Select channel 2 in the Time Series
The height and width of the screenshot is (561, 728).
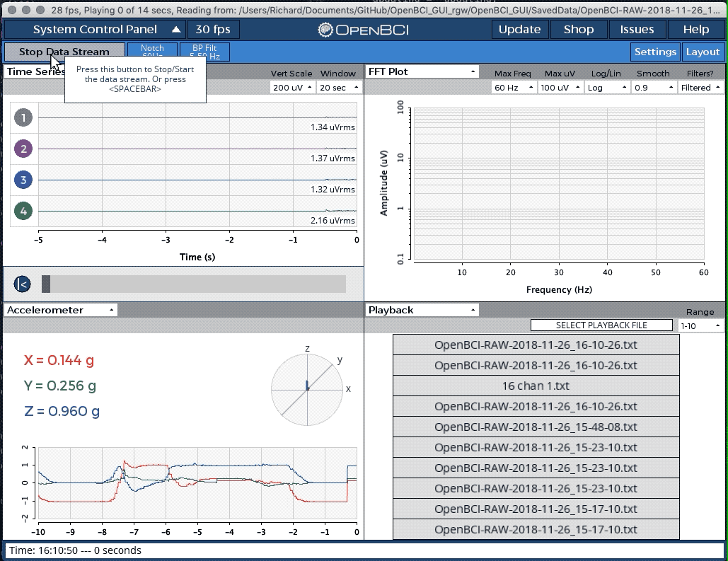(x=23, y=149)
